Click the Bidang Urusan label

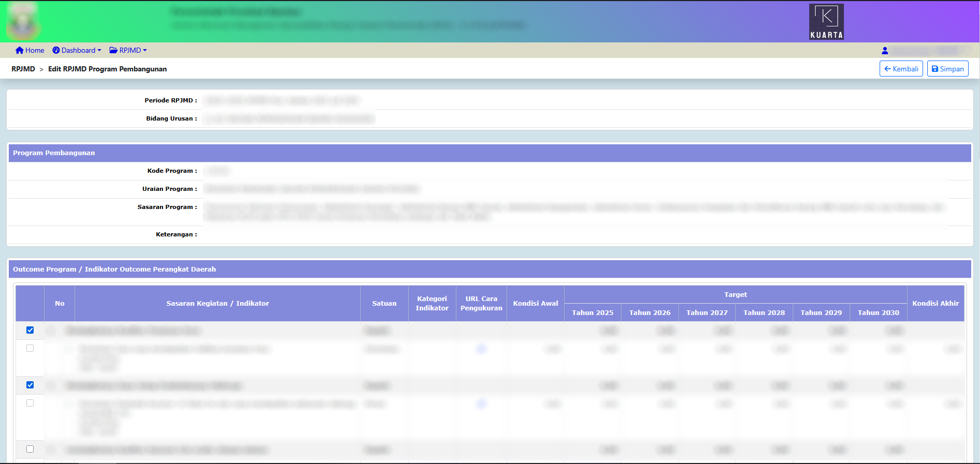click(172, 118)
